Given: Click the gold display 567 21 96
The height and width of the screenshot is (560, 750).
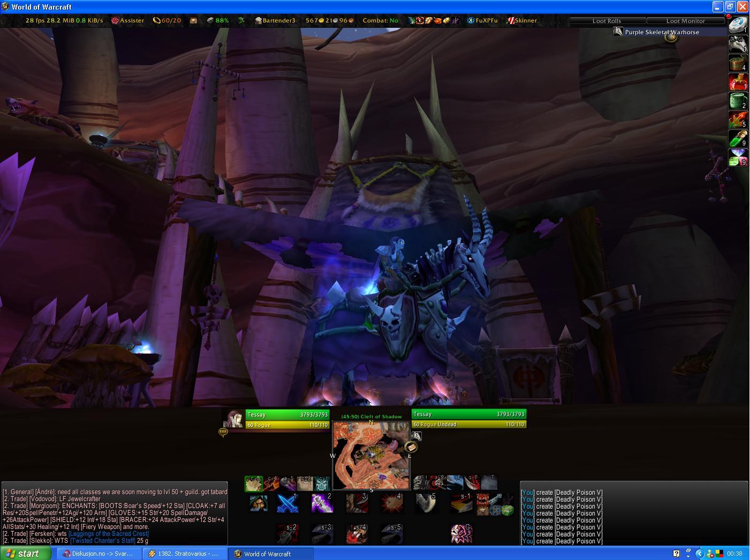Looking at the screenshot, I should (x=330, y=20).
